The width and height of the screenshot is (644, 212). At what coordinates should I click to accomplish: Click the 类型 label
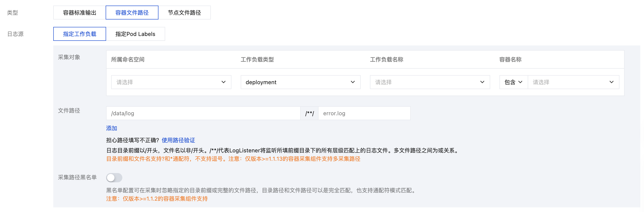pos(13,13)
